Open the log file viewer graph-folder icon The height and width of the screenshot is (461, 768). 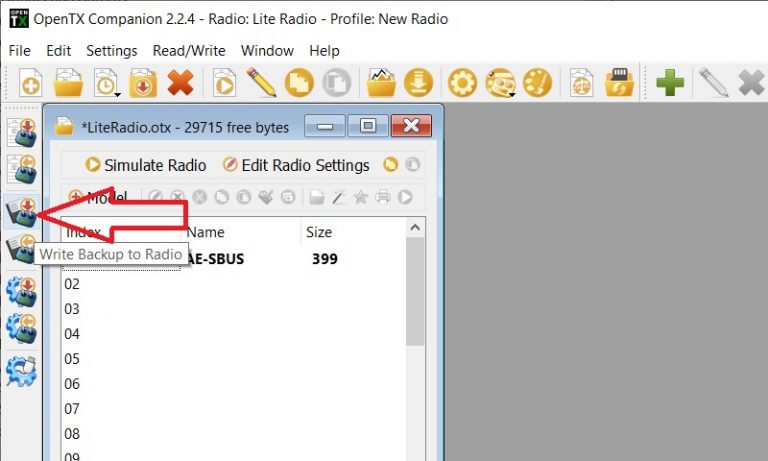pos(381,83)
